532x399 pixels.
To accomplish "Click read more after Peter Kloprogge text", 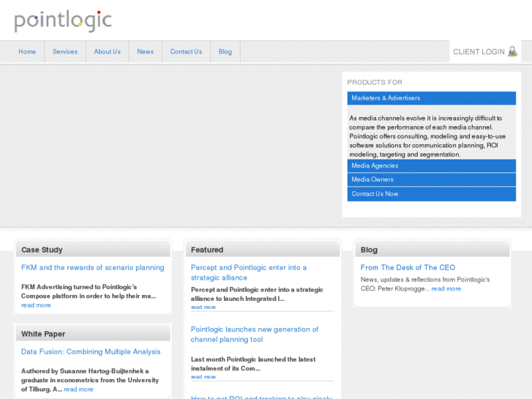I will coord(446,288).
